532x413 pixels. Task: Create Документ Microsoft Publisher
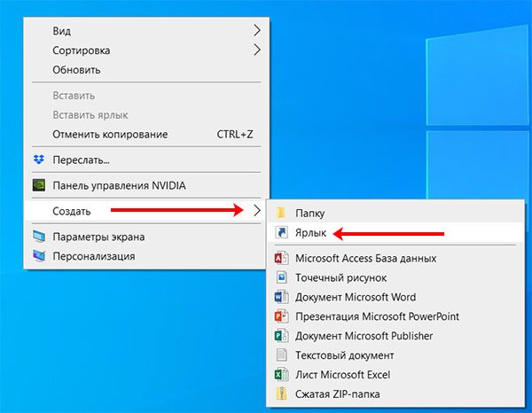point(395,335)
